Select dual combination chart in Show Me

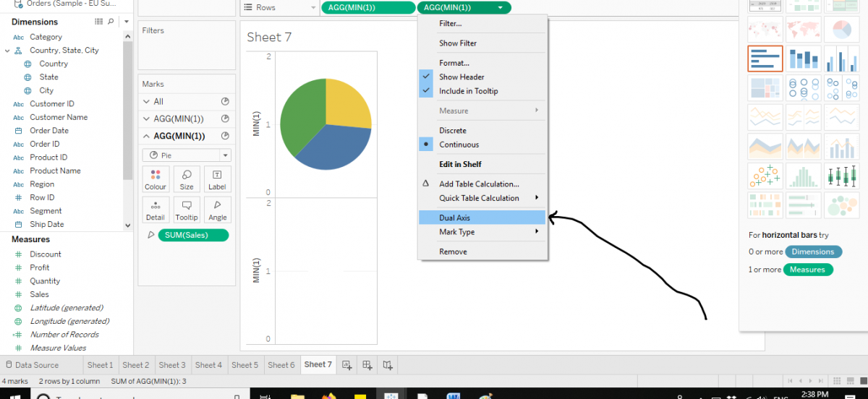[x=841, y=146]
